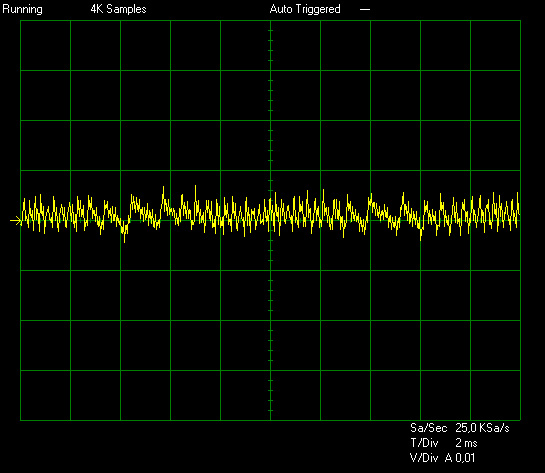The image size is (545, 473).
Task: Click the Running acquisition status
Action: click(23, 9)
